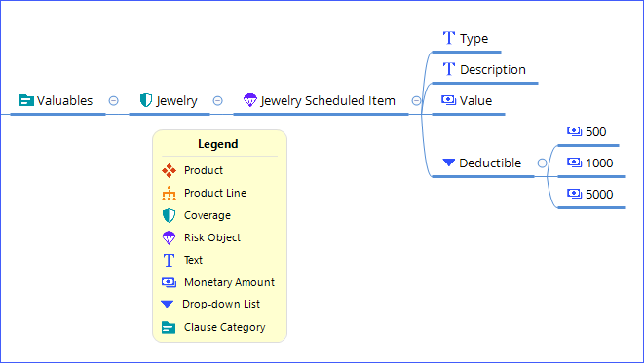
Task: Click the Coverage legend label
Action: tap(208, 215)
